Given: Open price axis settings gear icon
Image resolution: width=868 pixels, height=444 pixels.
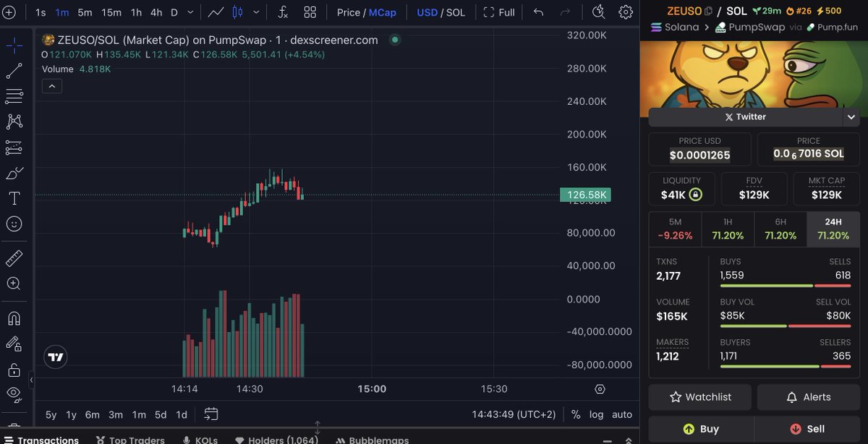Looking at the screenshot, I should point(600,389).
